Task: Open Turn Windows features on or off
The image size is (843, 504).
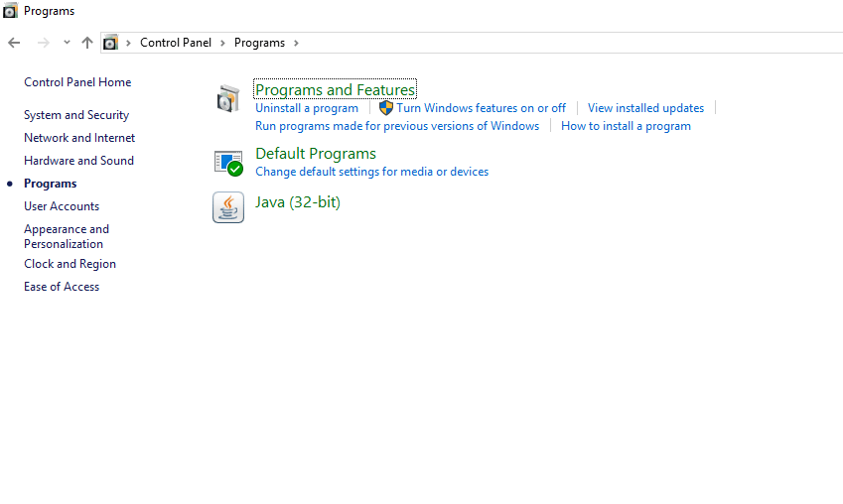Action: [481, 108]
